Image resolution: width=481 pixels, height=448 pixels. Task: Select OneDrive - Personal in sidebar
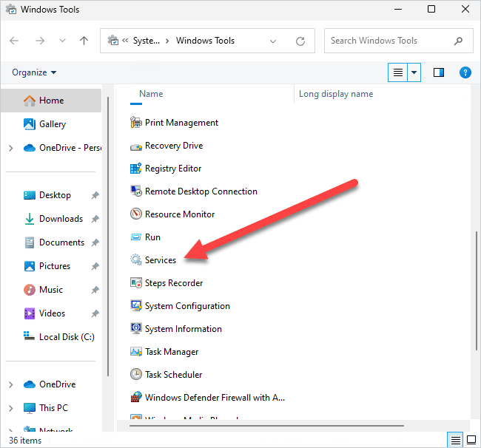70,148
